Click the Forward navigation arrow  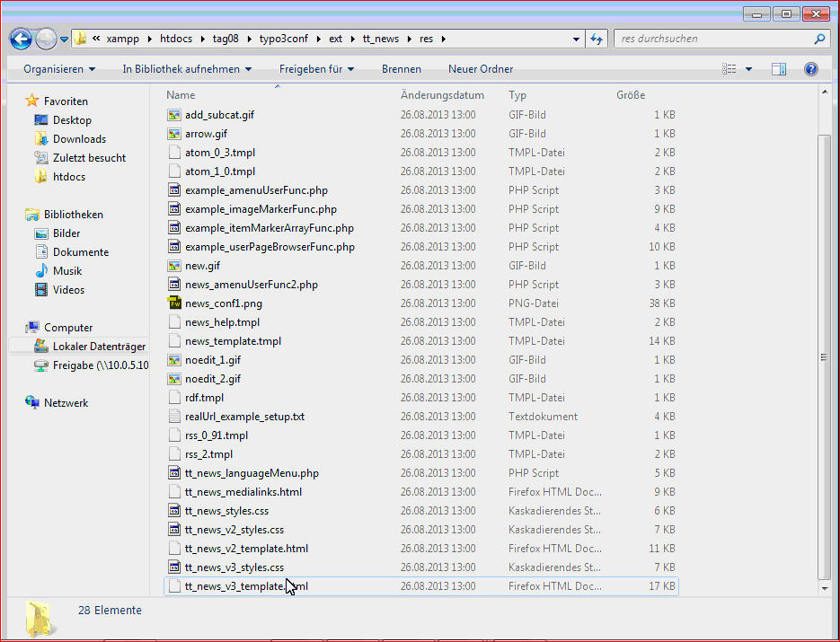click(x=46, y=40)
